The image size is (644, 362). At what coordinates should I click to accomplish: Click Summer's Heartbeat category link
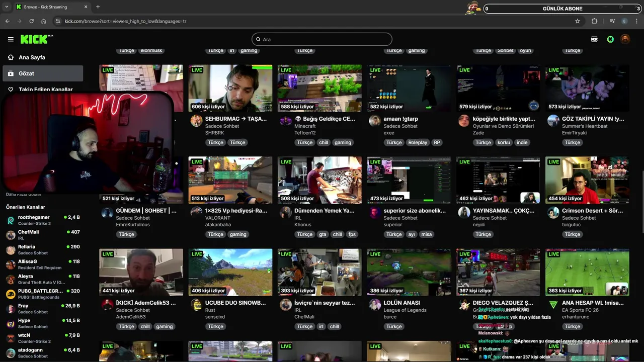coord(585,126)
